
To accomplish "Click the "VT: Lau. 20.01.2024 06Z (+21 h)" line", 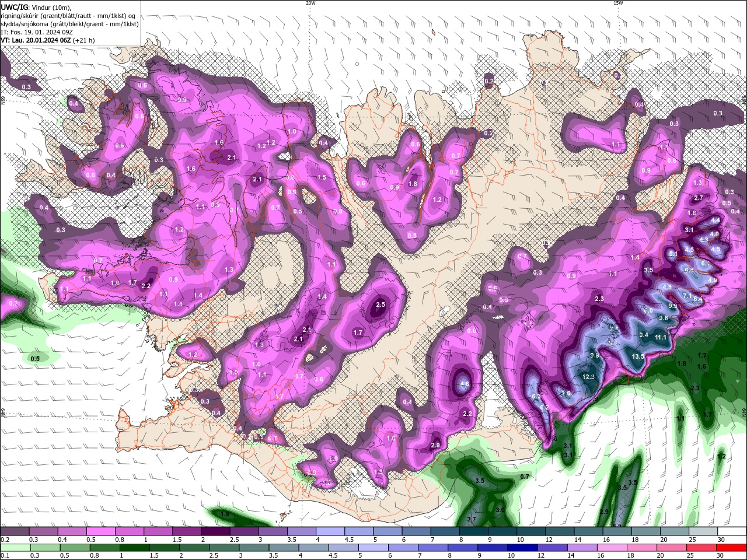I will 48,40.
